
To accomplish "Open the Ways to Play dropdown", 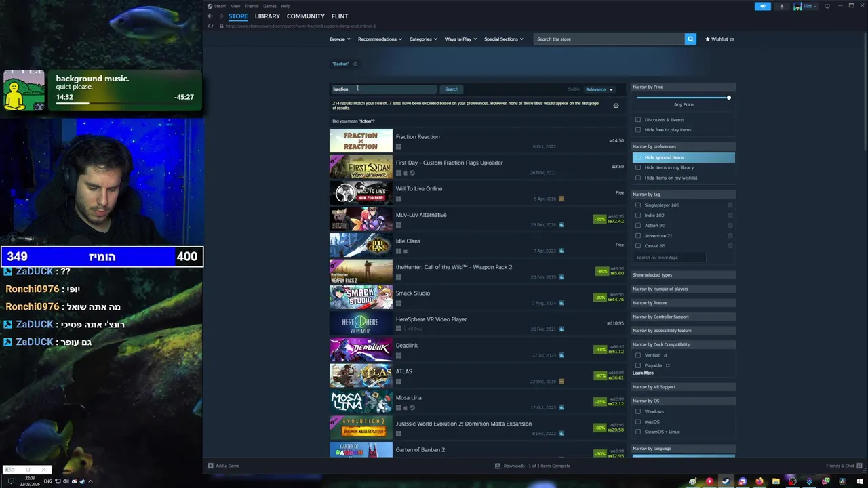I will [x=460, y=39].
